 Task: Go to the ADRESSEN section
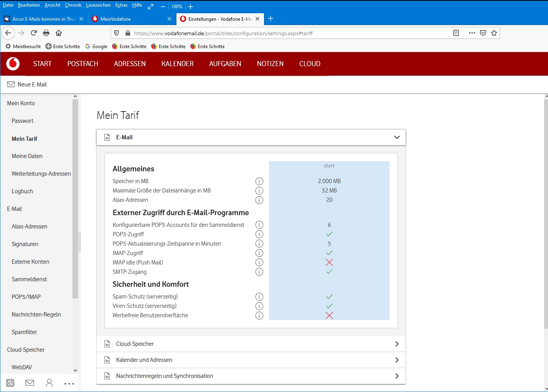coord(130,64)
